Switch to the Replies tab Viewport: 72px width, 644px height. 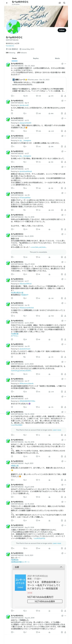coord(36,58)
